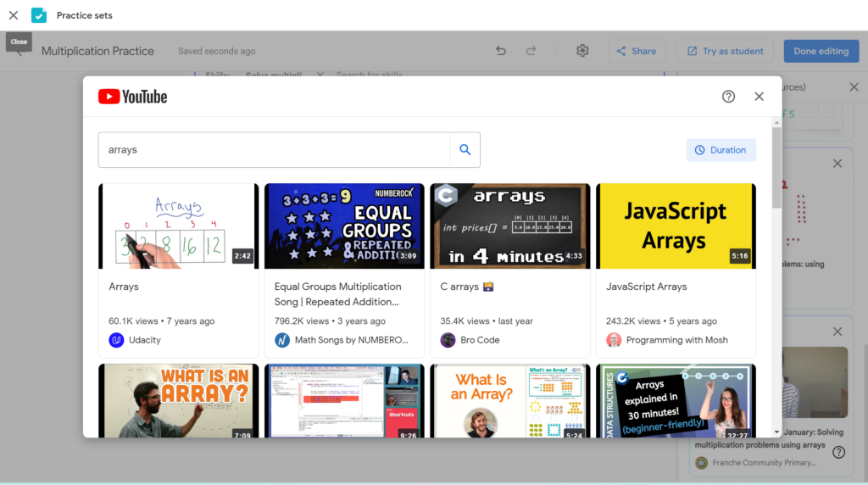868x485 pixels.
Task: Select the C arrays in 4 minutes thumbnail
Action: pos(509,226)
